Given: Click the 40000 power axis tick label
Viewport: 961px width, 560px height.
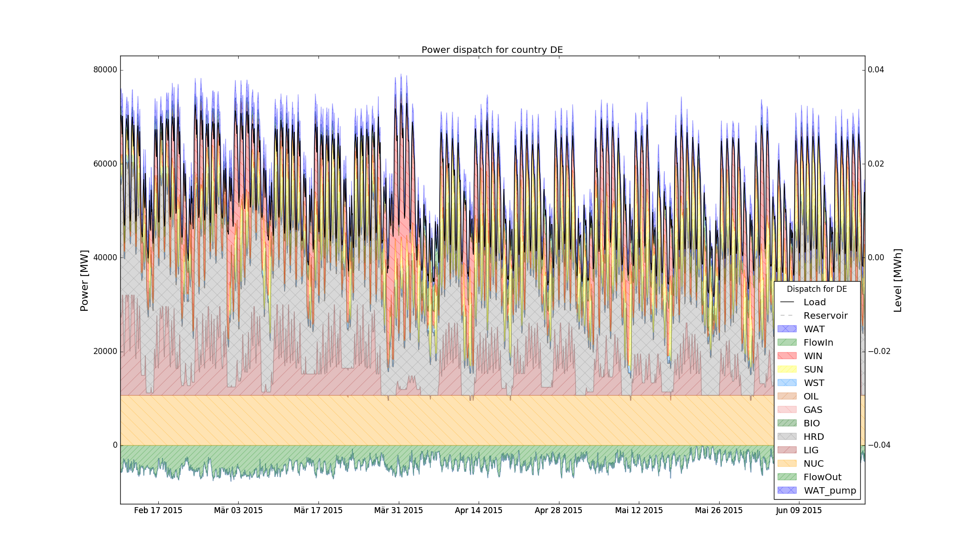Looking at the screenshot, I should tap(105, 257).
